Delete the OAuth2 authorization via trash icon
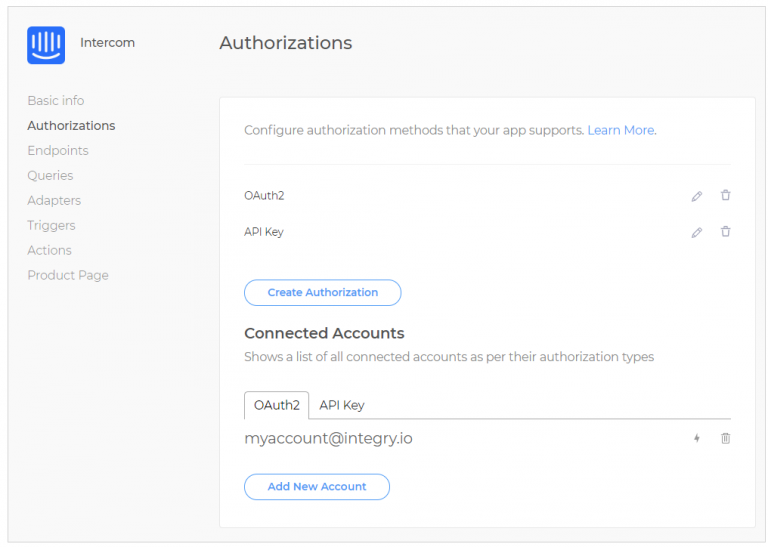768x547 pixels. [x=725, y=195]
